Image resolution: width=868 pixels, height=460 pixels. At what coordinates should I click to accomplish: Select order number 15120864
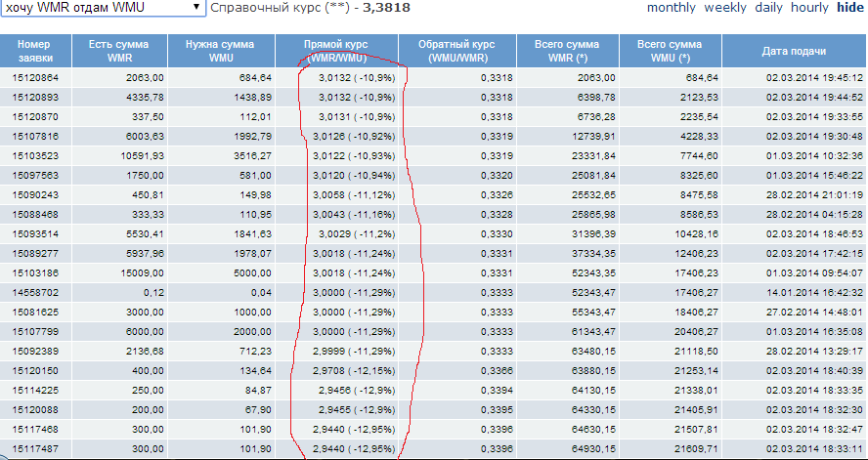point(35,78)
